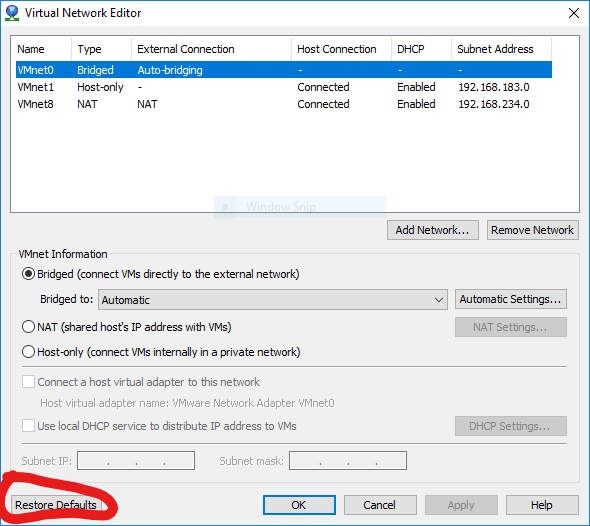Click Connected in the VMnet1 row

pyautogui.click(x=323, y=87)
